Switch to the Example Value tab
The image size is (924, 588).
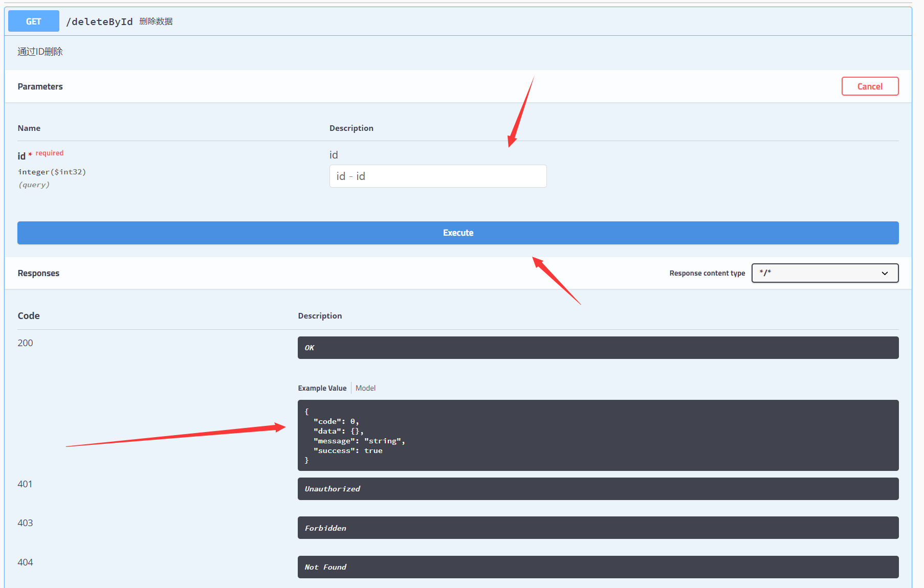[322, 388]
